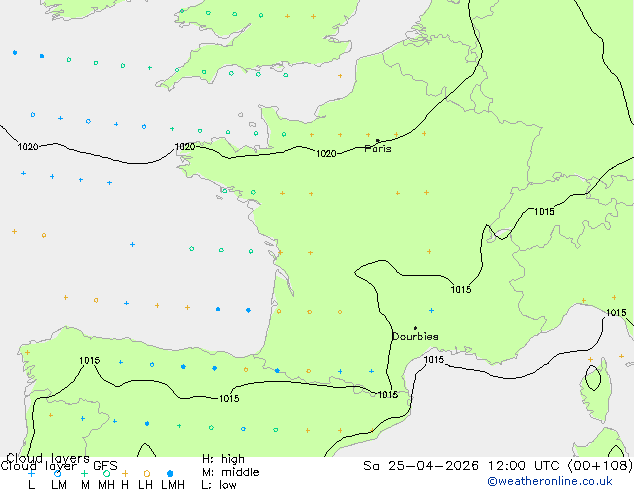Click the blue plus marker northeast of Dourbies
634x490 pixels.
[x=431, y=310]
